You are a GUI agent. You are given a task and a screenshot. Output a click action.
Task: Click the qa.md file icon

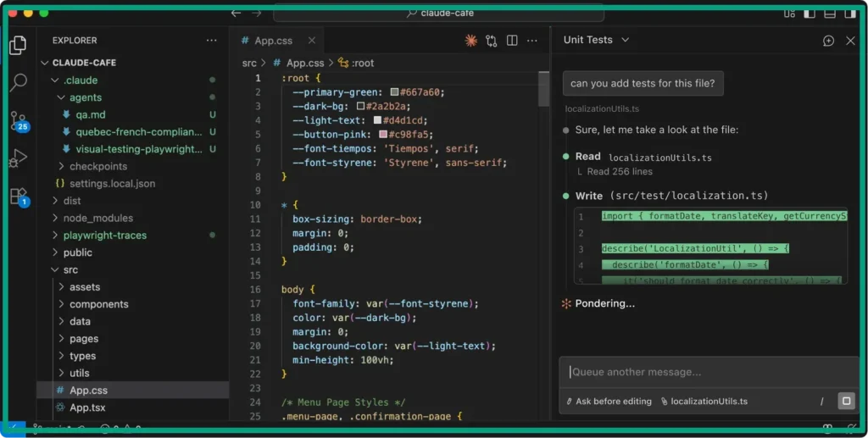tap(66, 114)
